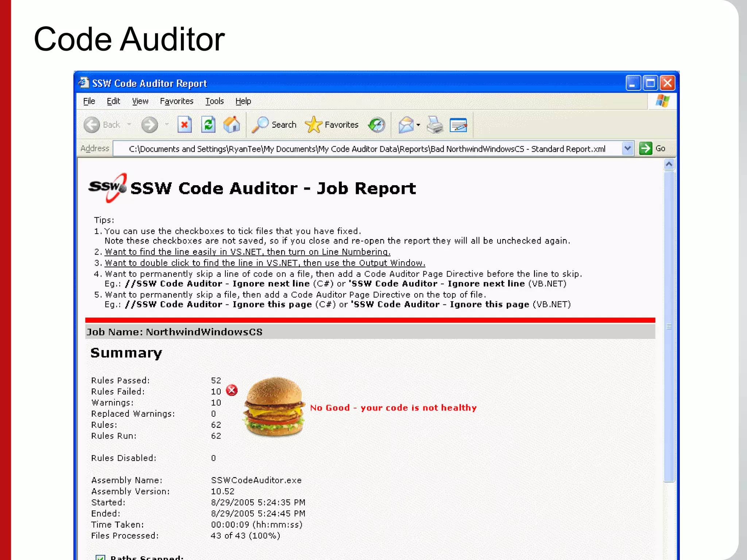The width and height of the screenshot is (747, 560).
Task: Click the Stop loading icon
Action: (185, 125)
